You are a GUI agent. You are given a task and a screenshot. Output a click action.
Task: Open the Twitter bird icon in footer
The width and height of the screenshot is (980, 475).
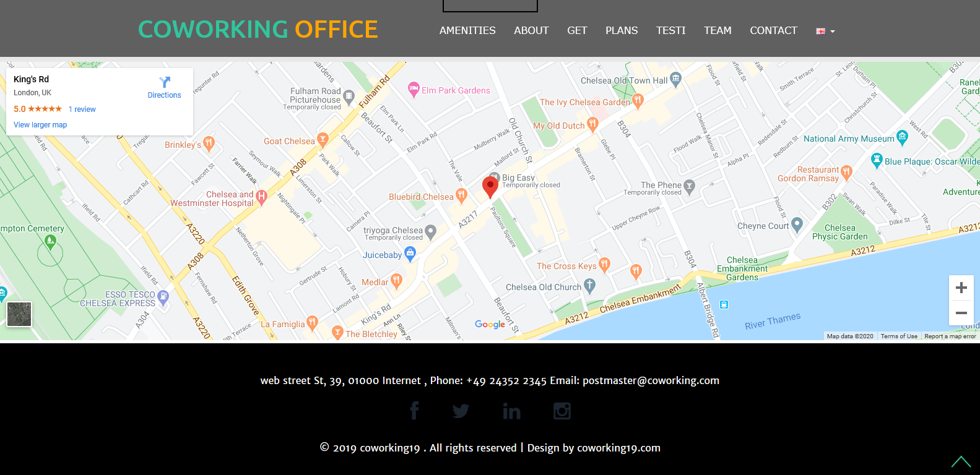point(461,411)
